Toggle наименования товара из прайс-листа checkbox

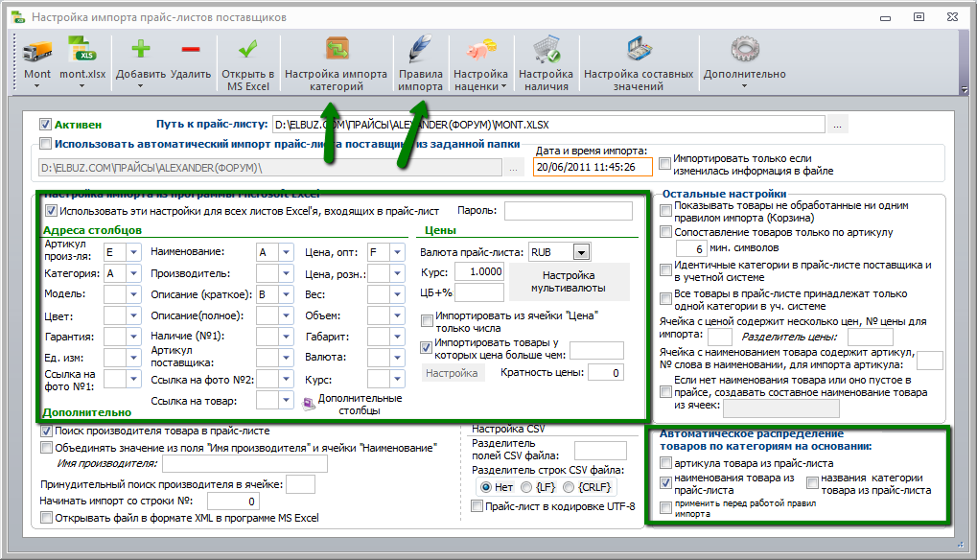[x=665, y=482]
